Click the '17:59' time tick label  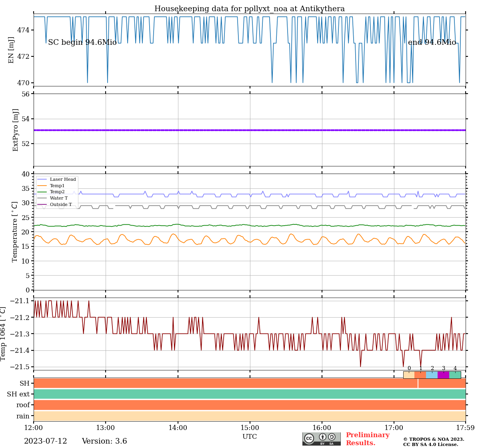[465, 428]
